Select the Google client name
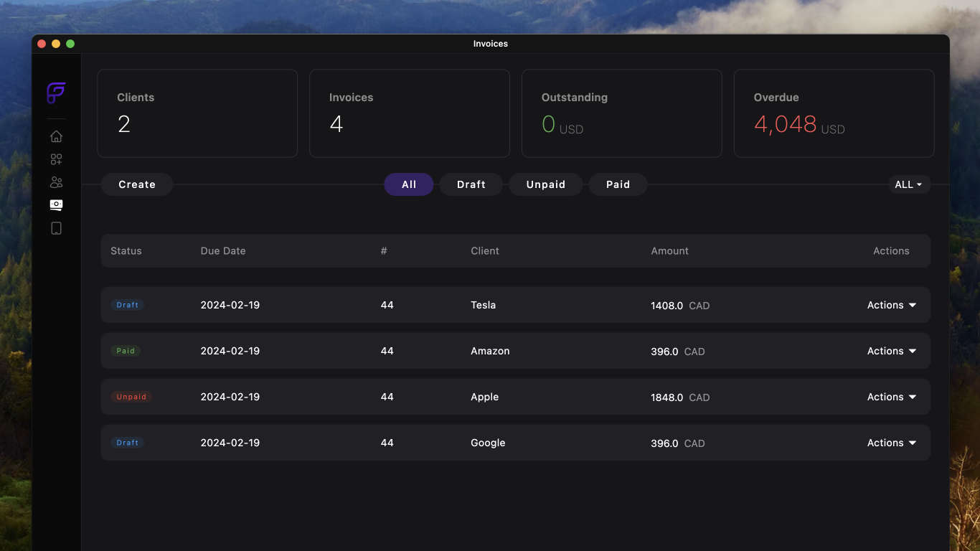 pos(488,443)
